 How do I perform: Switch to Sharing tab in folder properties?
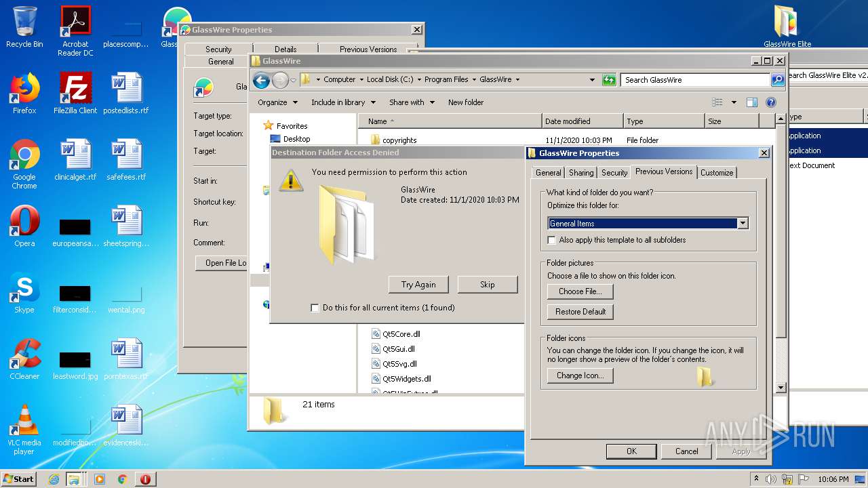pos(581,173)
